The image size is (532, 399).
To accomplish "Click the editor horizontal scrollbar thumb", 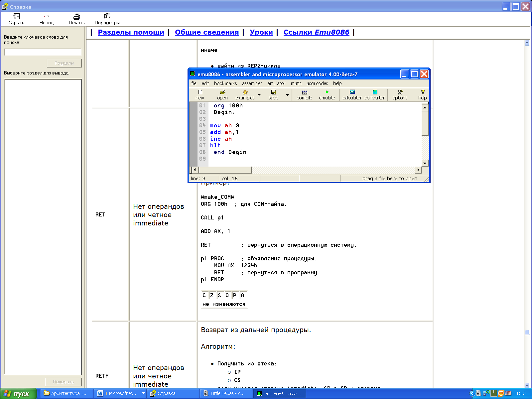I will point(225,170).
